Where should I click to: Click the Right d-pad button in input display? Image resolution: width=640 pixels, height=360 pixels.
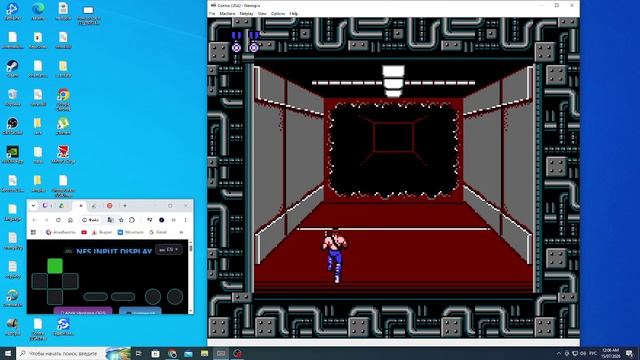[70, 281]
